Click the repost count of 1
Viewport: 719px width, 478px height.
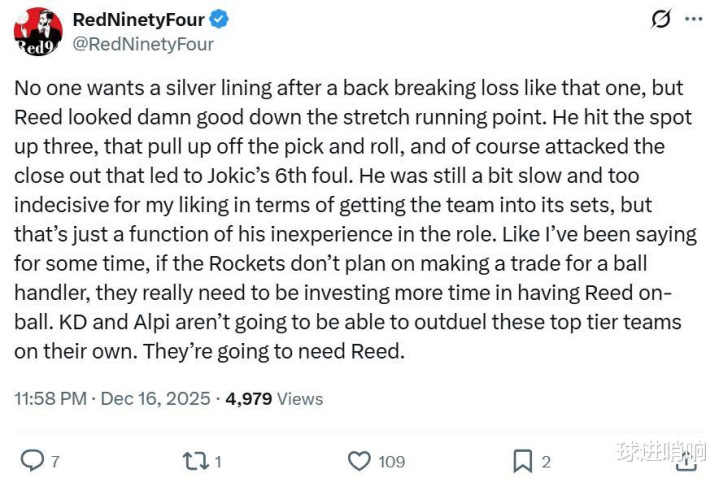click(216, 461)
